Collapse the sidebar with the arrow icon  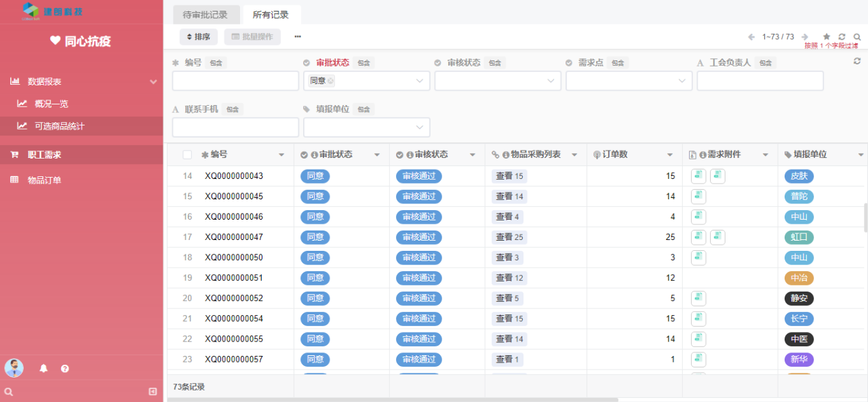153,391
